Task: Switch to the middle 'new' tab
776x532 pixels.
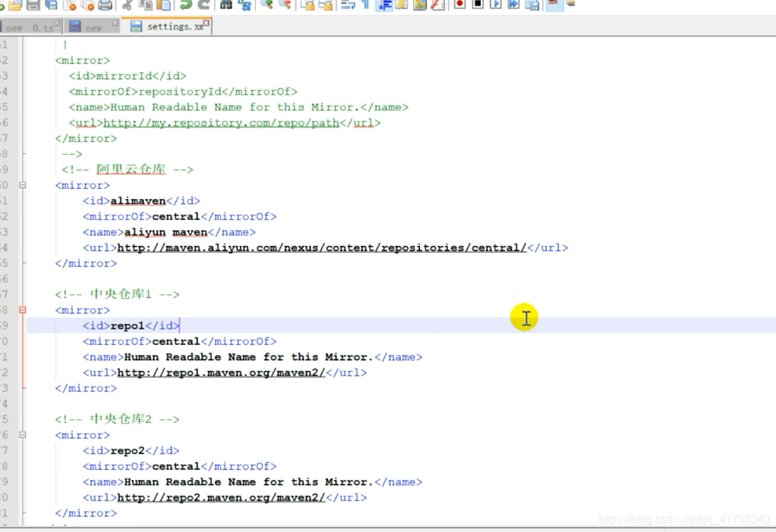Action: point(92,27)
